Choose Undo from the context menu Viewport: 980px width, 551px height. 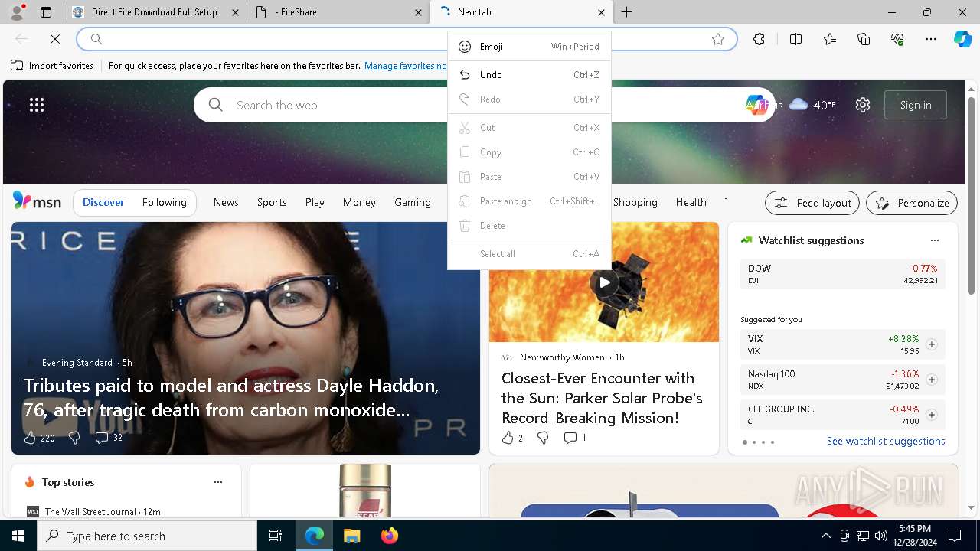[x=529, y=75]
